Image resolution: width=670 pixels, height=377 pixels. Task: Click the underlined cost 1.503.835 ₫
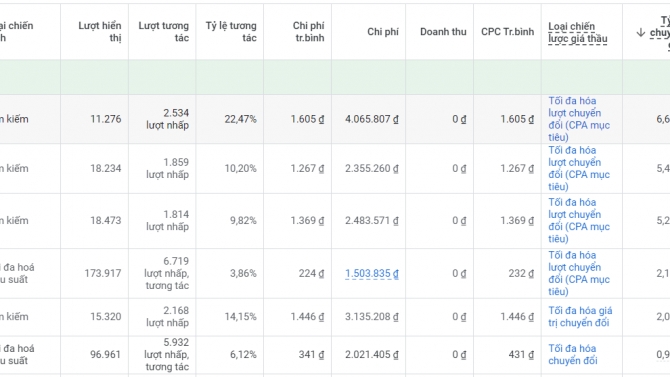[x=372, y=274]
